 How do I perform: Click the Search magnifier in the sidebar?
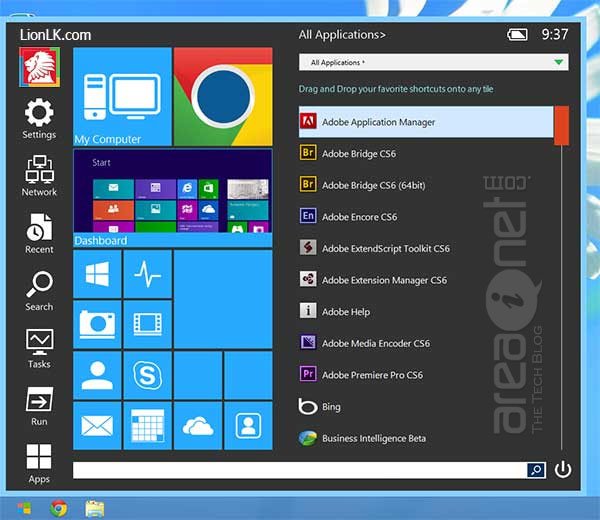(x=39, y=291)
